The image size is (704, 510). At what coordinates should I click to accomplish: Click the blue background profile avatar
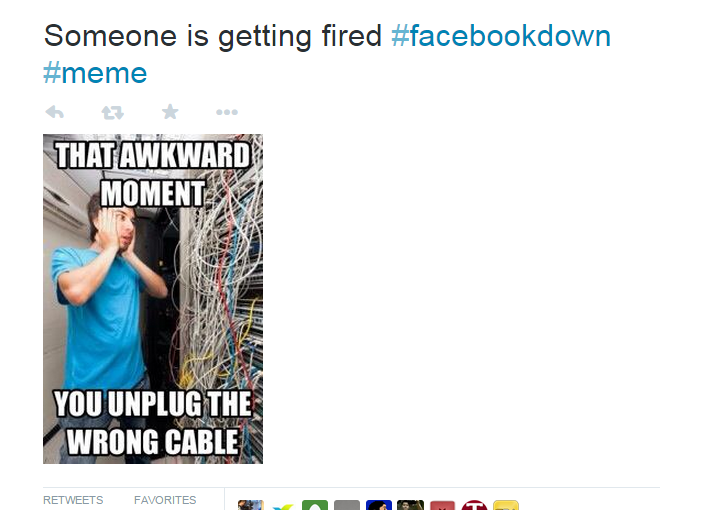pyautogui.click(x=378, y=505)
